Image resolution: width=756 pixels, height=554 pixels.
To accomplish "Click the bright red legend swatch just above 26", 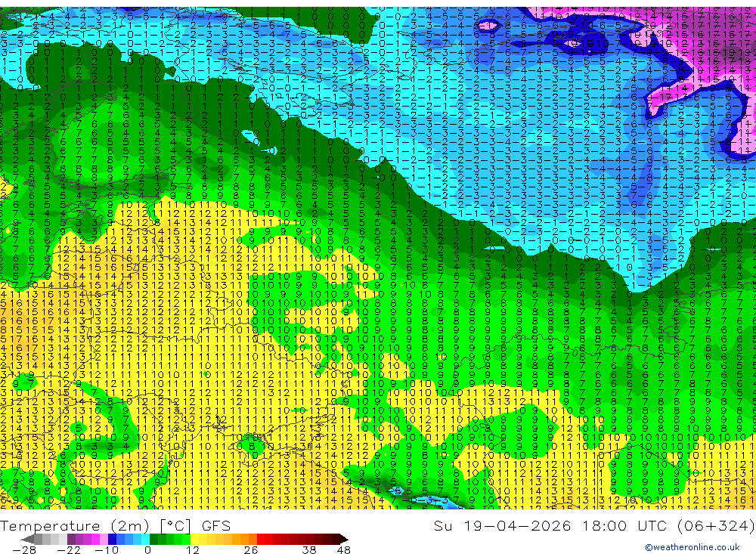I will 261,539.
